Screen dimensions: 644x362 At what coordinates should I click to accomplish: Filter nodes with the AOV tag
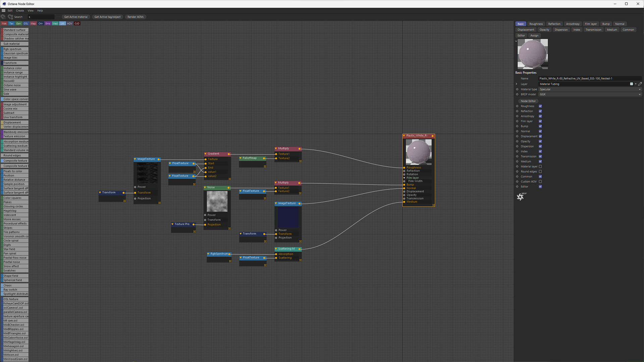coord(69,23)
